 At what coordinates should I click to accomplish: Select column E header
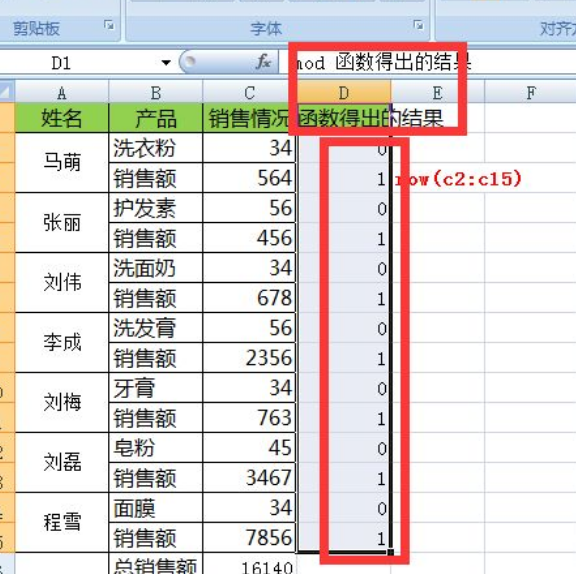tap(437, 92)
